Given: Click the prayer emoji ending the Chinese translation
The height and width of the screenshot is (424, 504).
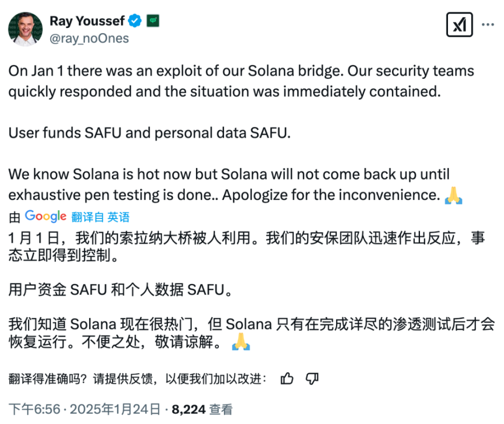Looking at the screenshot, I should [x=241, y=343].
